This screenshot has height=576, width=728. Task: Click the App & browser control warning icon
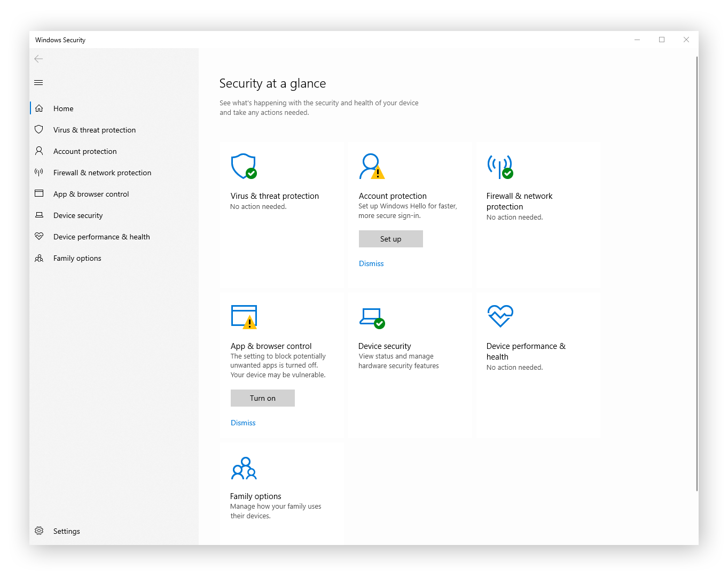pyautogui.click(x=244, y=316)
